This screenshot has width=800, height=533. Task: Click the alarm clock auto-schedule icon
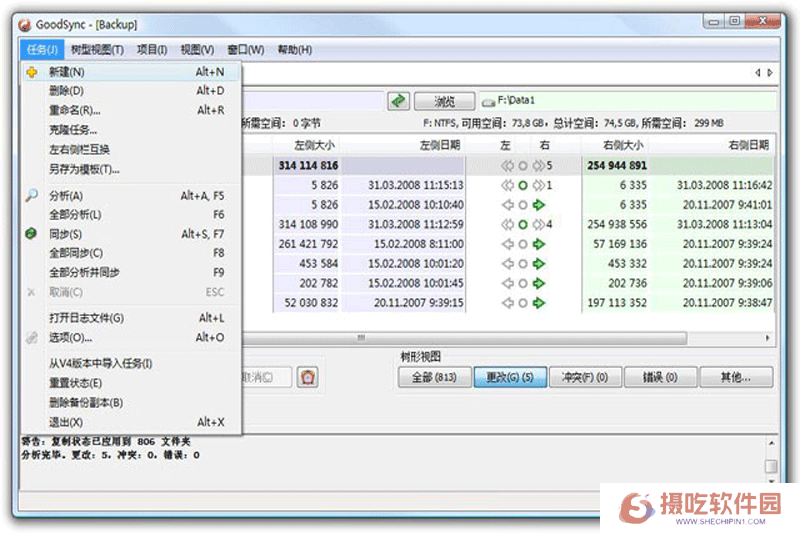(309, 377)
